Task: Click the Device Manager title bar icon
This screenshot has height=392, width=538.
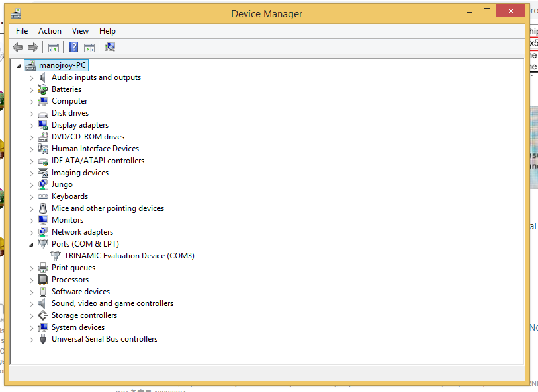Action: point(16,13)
